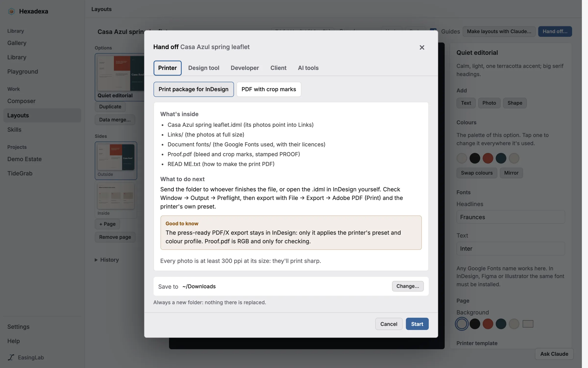Image resolution: width=588 pixels, height=368 pixels.
Task: Click the Change... save location button
Action: coord(407,286)
